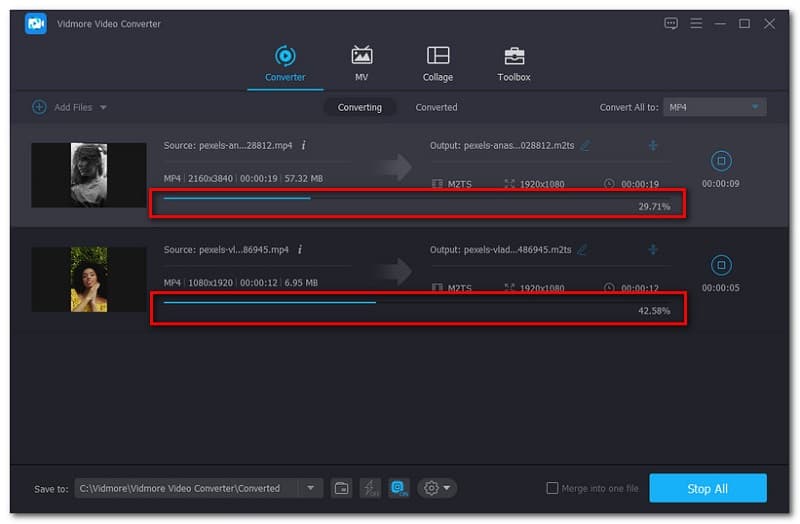Open the hamburger menu in title bar
Viewport: 800px width, 524px height.
695,23
